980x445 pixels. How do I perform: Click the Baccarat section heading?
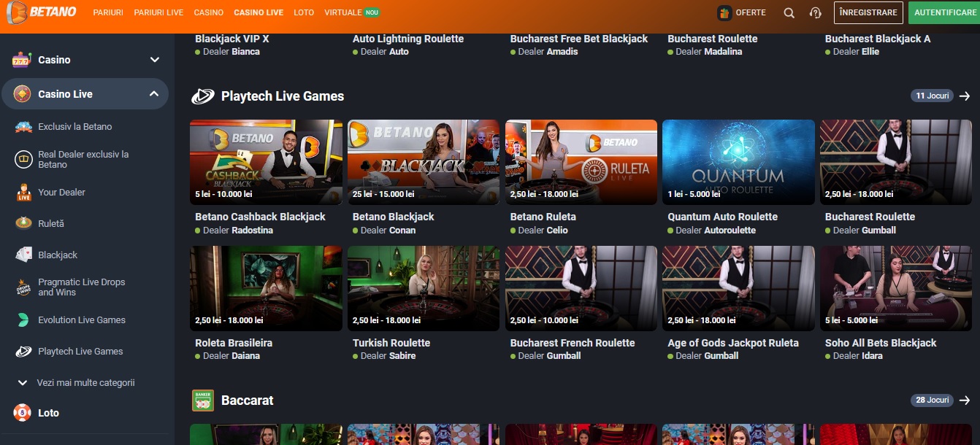pyautogui.click(x=248, y=400)
